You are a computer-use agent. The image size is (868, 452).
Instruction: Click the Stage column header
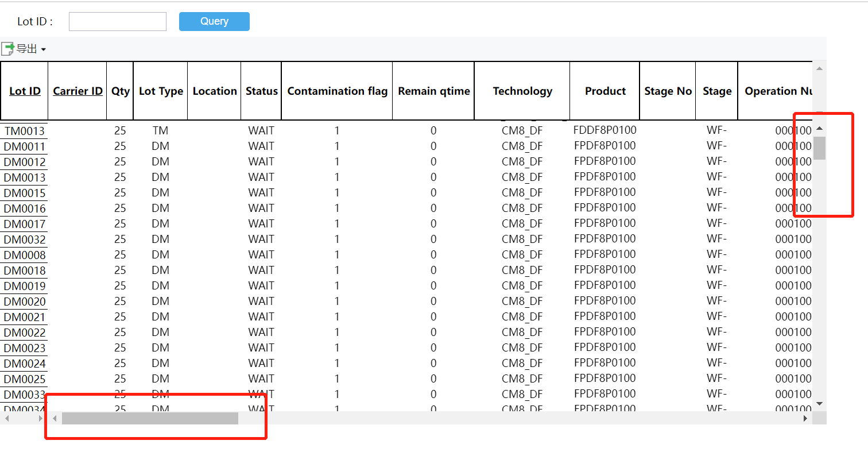[717, 91]
